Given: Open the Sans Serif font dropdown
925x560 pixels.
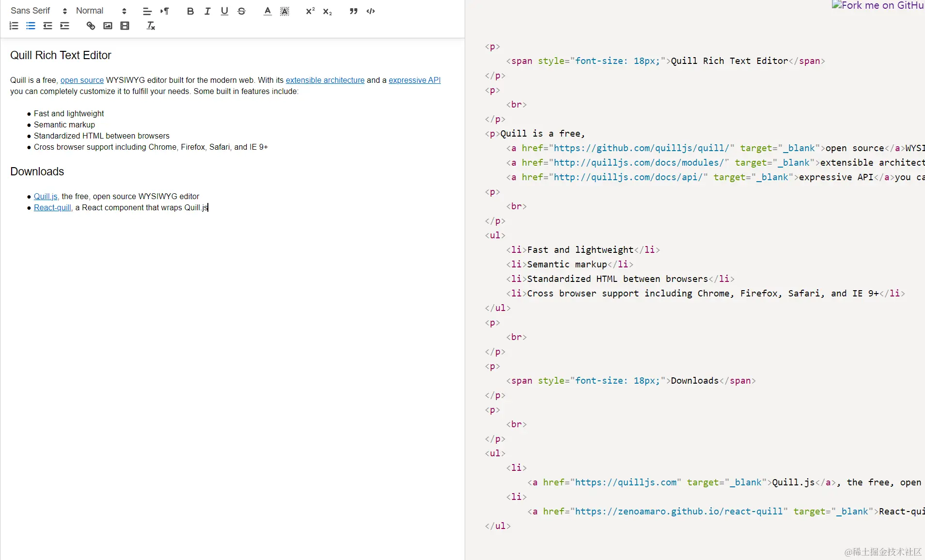Looking at the screenshot, I should 39,11.
